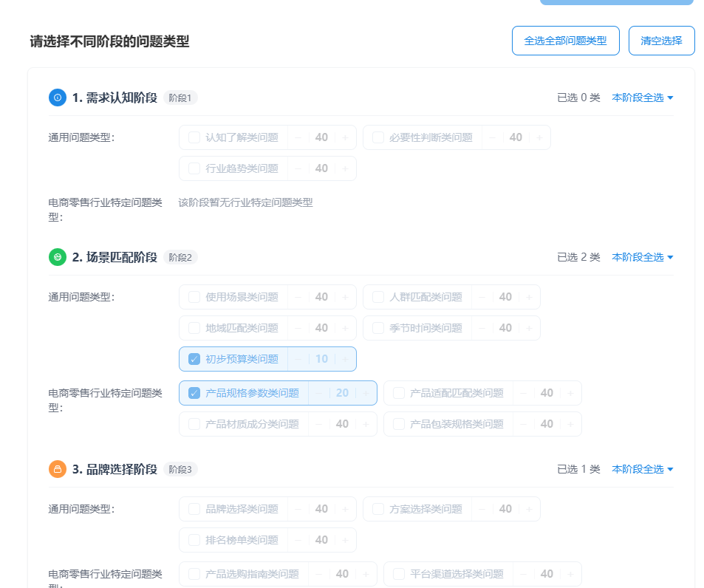Decrease count for 初步预算类问题 with minus

click(x=298, y=359)
